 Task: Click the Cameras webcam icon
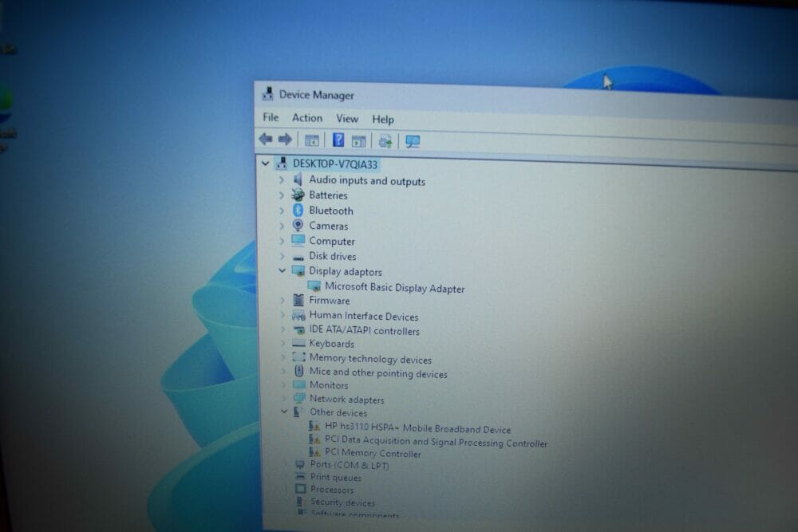tap(298, 225)
